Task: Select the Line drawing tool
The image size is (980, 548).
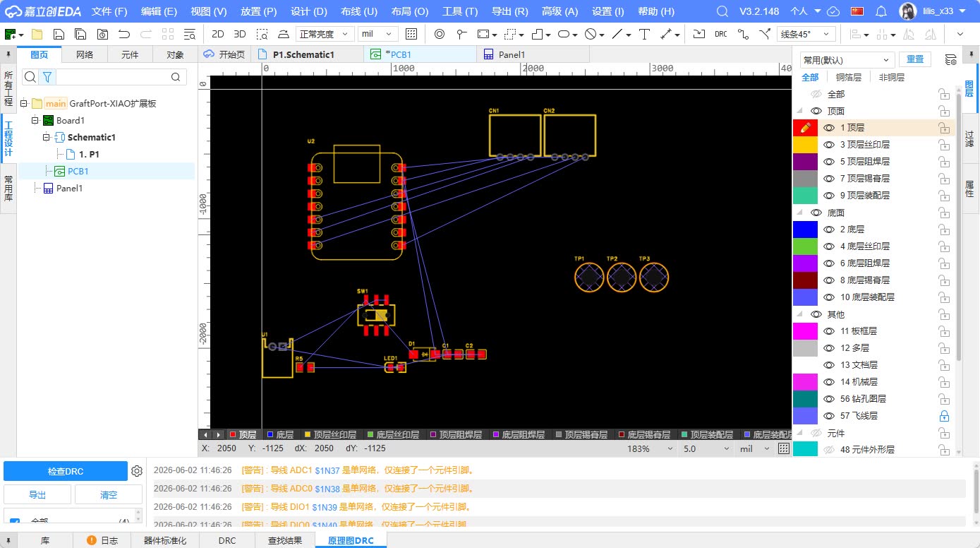Action: click(x=617, y=34)
